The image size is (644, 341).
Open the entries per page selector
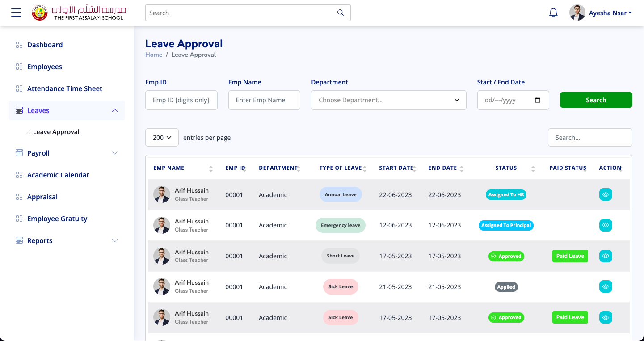tap(162, 137)
